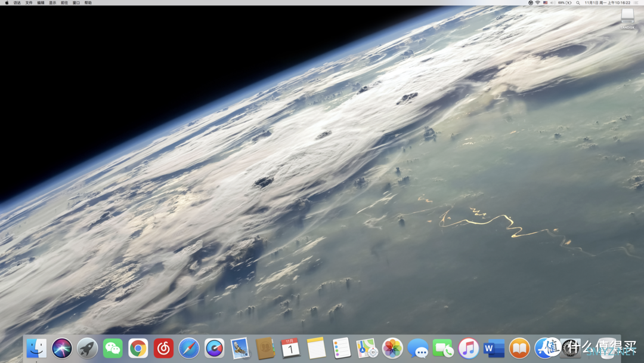
Task: Click the round status icon left of Wi-Fi
Action: coord(531,3)
